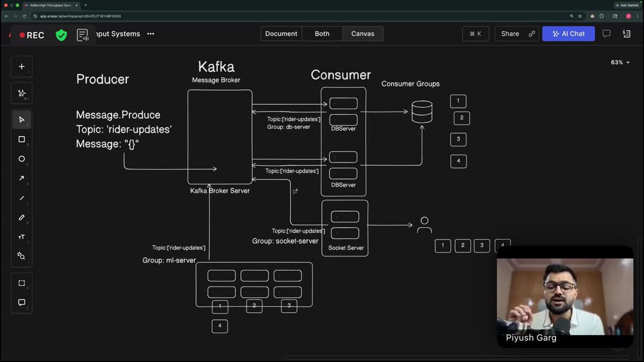The image size is (644, 362).
Task: Select the straight line tool
Action: click(21, 198)
